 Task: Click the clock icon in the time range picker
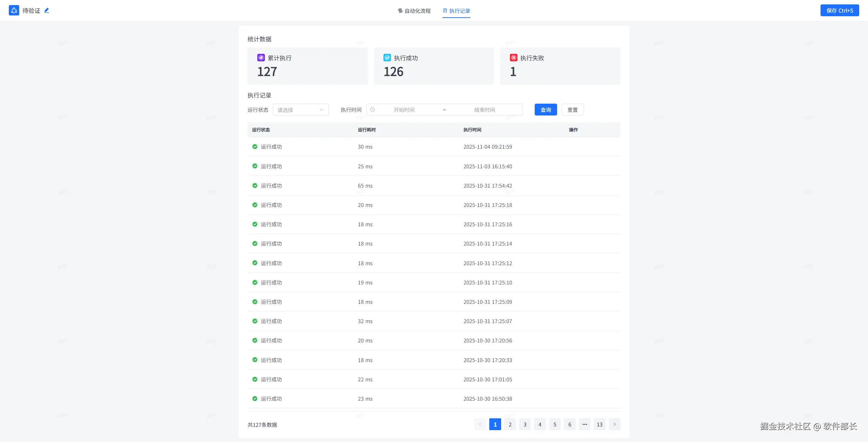click(x=373, y=110)
